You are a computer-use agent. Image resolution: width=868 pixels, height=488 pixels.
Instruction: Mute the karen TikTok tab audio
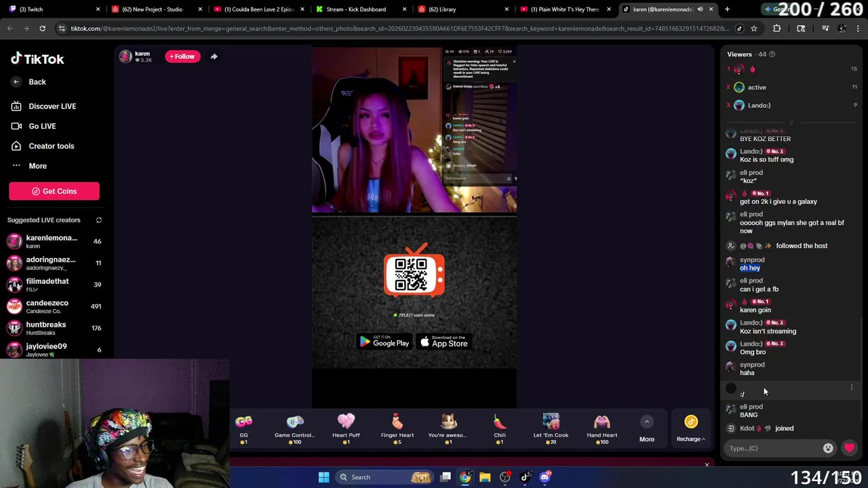click(x=700, y=9)
